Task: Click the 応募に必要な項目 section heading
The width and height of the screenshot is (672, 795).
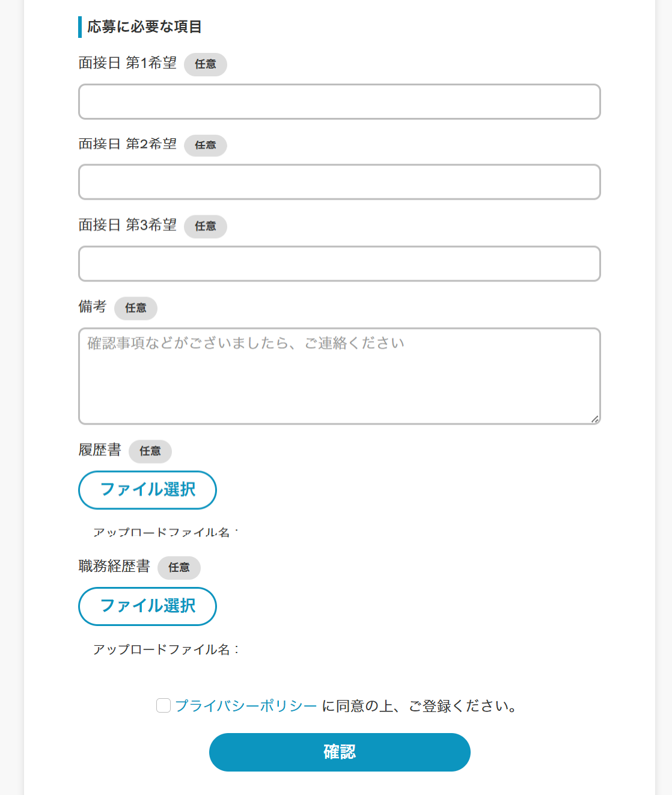Action: point(144,27)
